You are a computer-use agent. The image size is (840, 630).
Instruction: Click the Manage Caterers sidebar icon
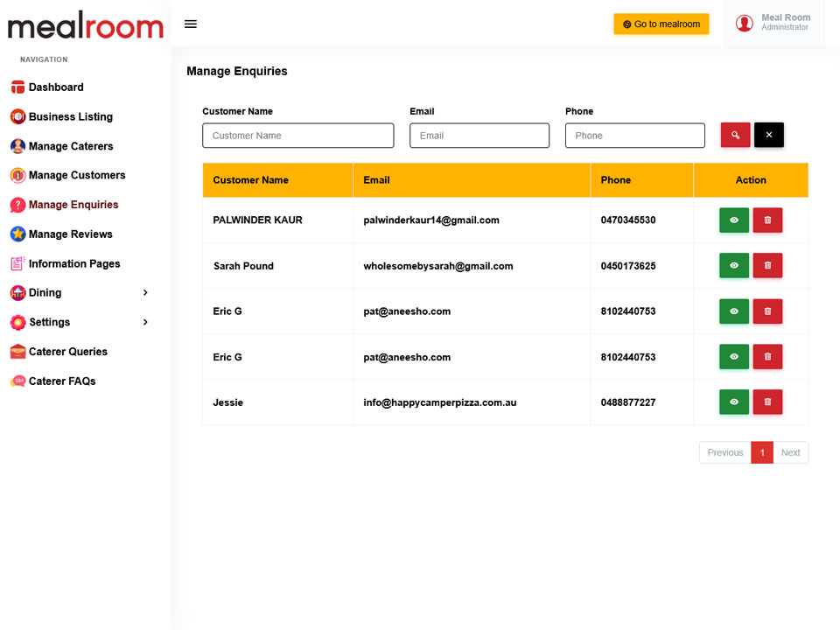[x=17, y=146]
